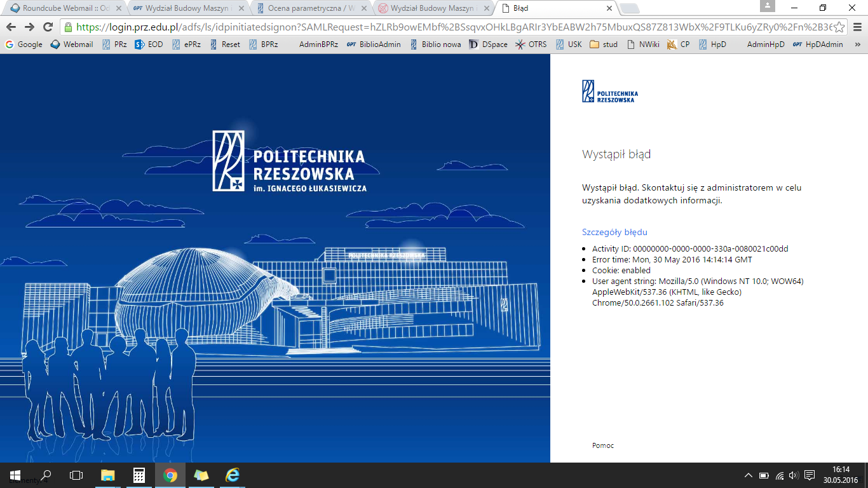868x488 pixels.
Task: Open the OTRS bookmark
Action: tap(531, 44)
